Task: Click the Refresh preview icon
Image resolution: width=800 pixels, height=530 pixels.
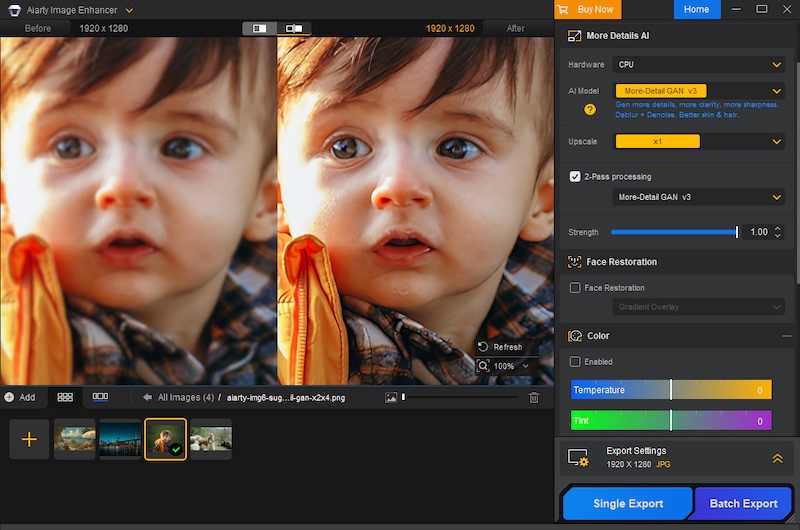Action: pyautogui.click(x=483, y=347)
